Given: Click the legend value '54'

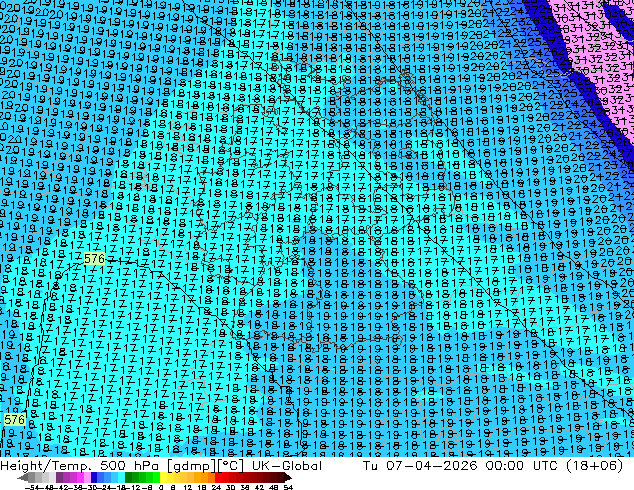Looking at the screenshot, I should click(287, 487).
